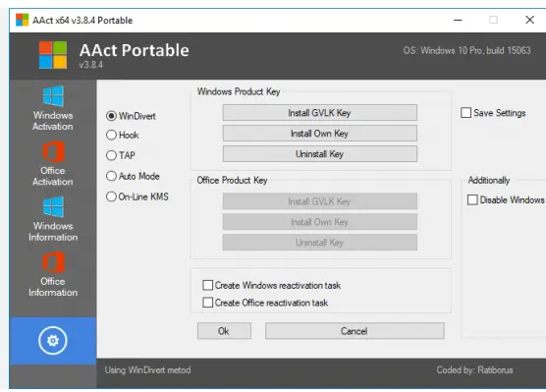546x392 pixels.
Task: Click Office Install GVLK Key button
Action: pyautogui.click(x=320, y=201)
